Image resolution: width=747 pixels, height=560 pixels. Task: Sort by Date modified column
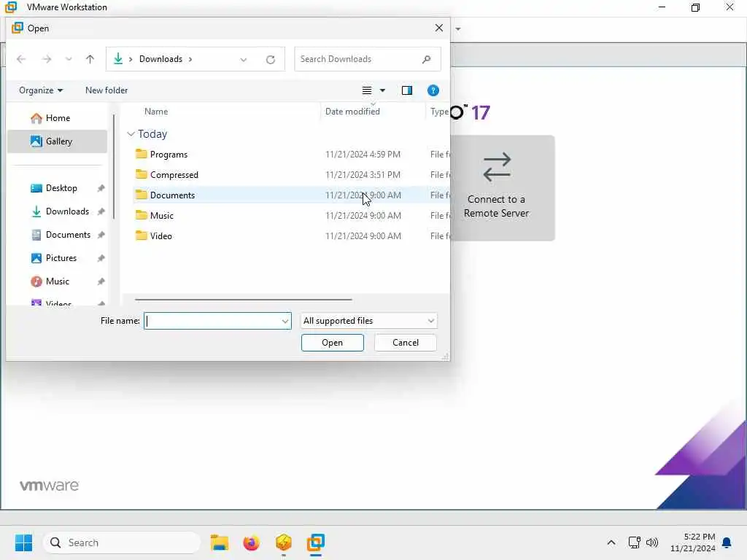(x=352, y=112)
